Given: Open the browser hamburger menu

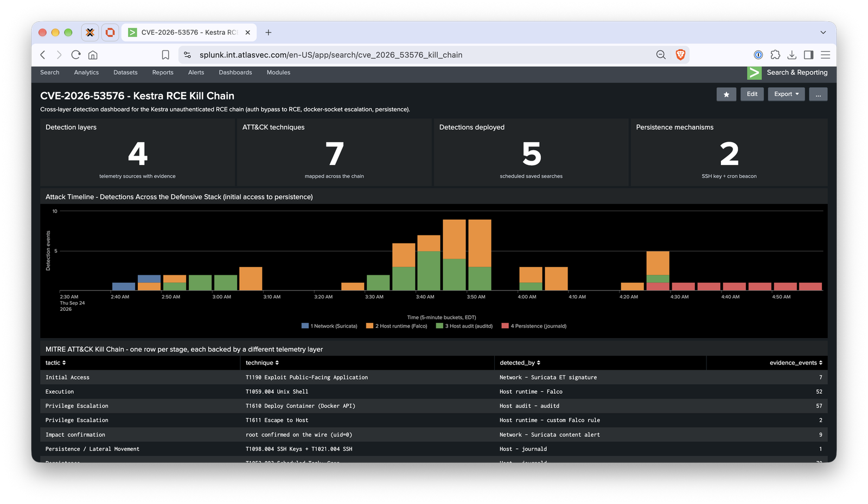Looking at the screenshot, I should (x=825, y=55).
